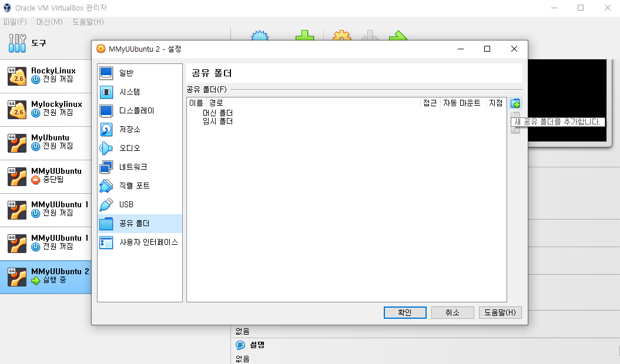Click the 지점 column header

point(496,103)
